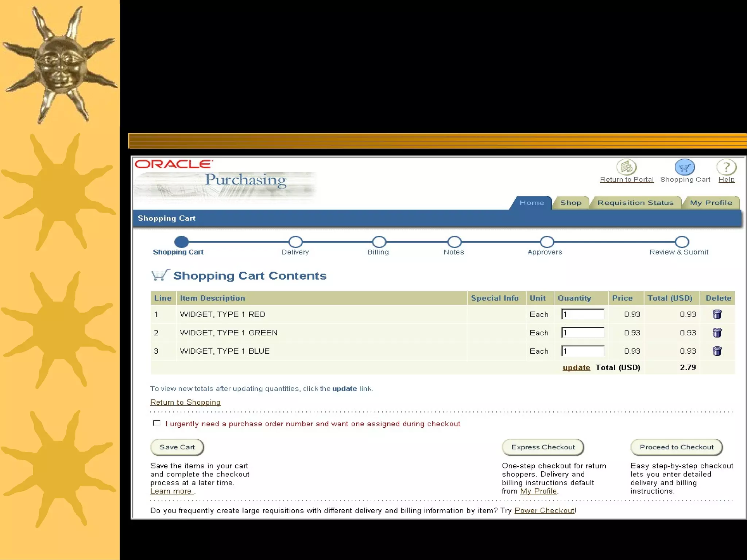Go to the My Profile tab
This screenshot has height=560, width=747.
(711, 203)
